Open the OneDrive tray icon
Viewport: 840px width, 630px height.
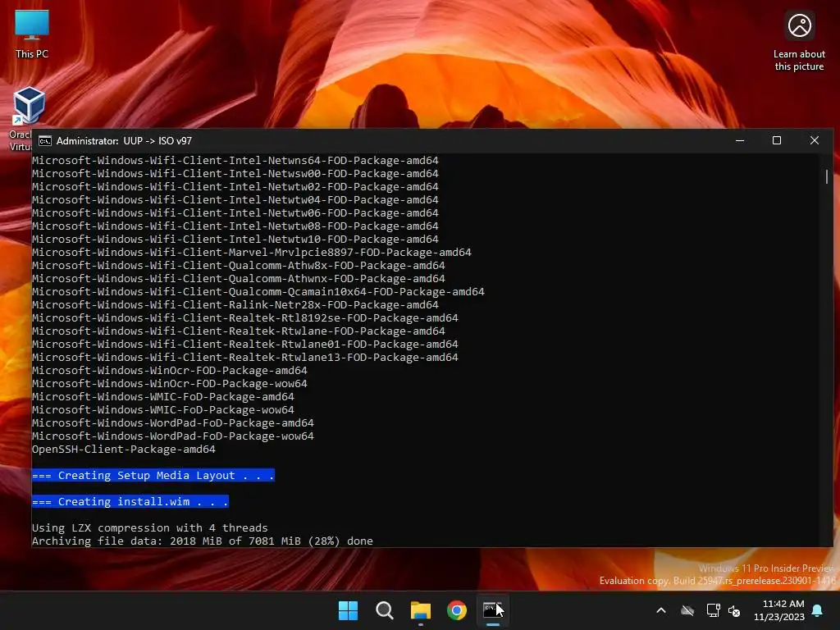coord(687,610)
